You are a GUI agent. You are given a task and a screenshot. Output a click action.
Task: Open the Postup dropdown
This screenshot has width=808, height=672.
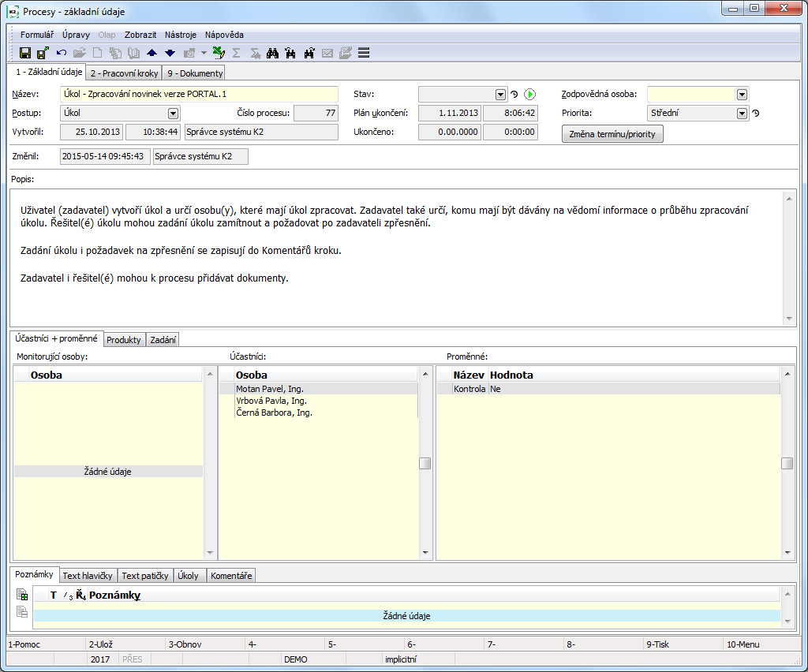pos(173,113)
